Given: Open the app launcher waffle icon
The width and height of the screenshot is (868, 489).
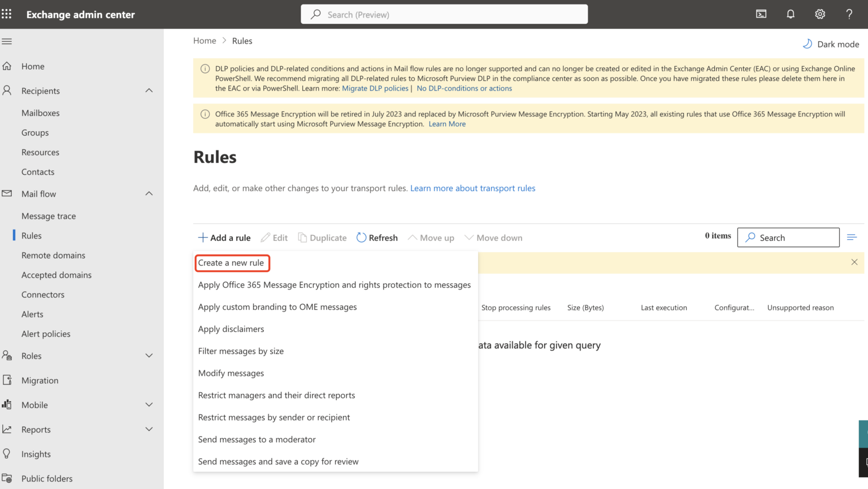Looking at the screenshot, I should (x=6, y=14).
